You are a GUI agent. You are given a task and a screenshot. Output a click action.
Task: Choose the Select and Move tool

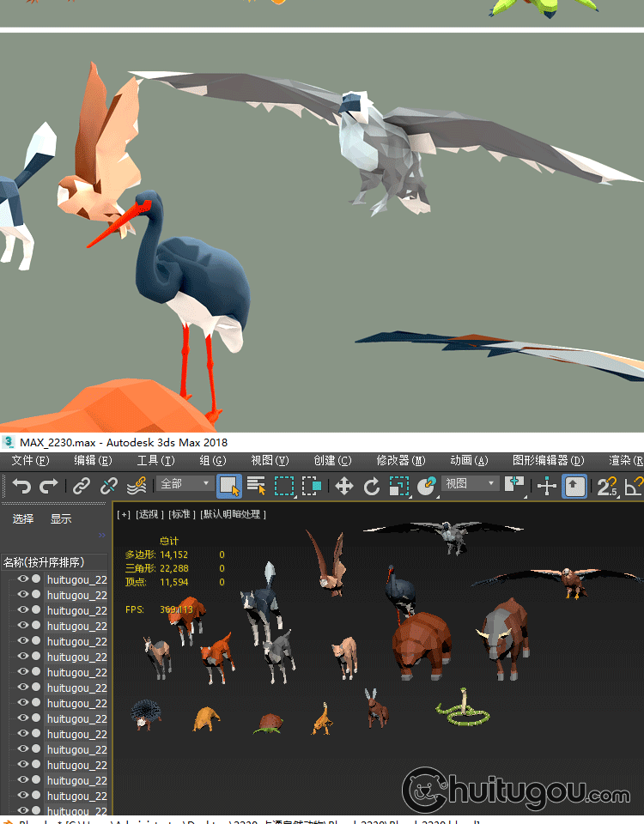pyautogui.click(x=343, y=487)
